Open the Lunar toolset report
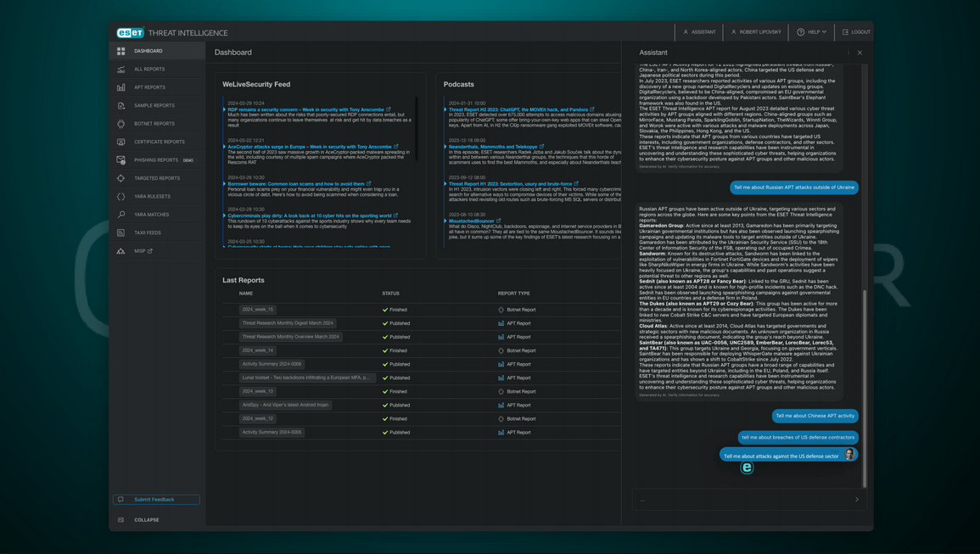Screen dimensions: 980x554 pyautogui.click(x=307, y=378)
